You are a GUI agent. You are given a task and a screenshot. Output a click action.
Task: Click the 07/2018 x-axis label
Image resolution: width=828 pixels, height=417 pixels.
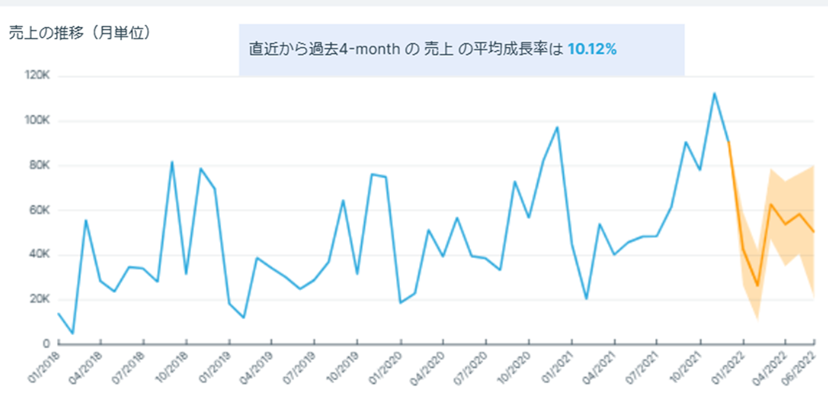click(128, 367)
